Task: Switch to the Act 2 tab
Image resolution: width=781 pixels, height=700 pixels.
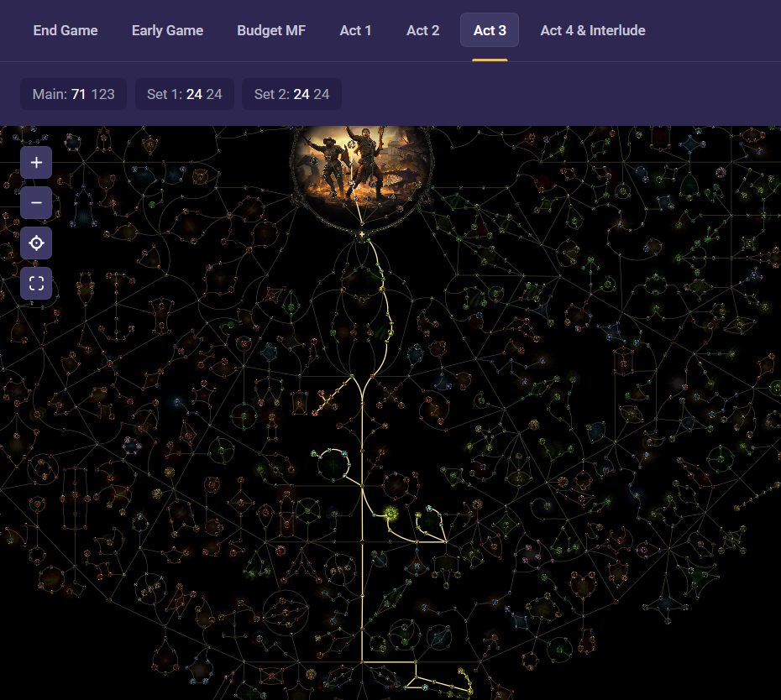Action: click(422, 30)
